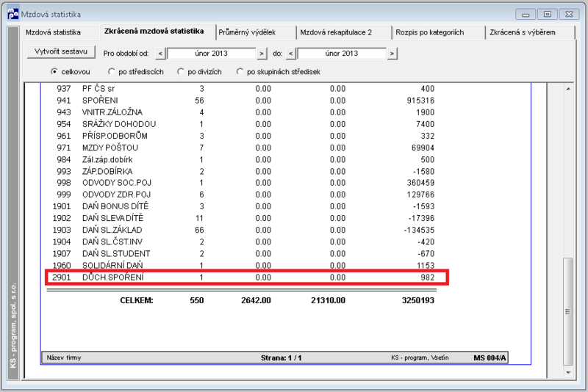This screenshot has height=392, width=588.
Task: Click Vytvořit sestavu button
Action: coord(61,51)
